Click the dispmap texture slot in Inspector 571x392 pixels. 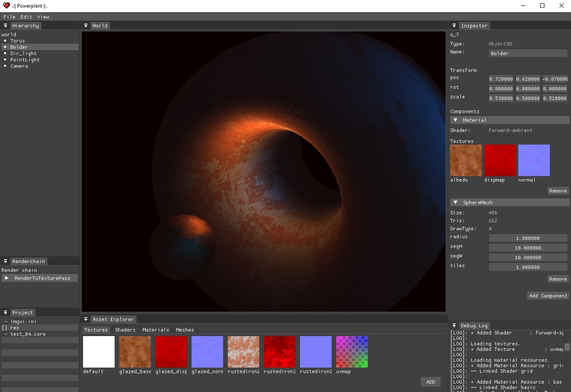coord(500,160)
